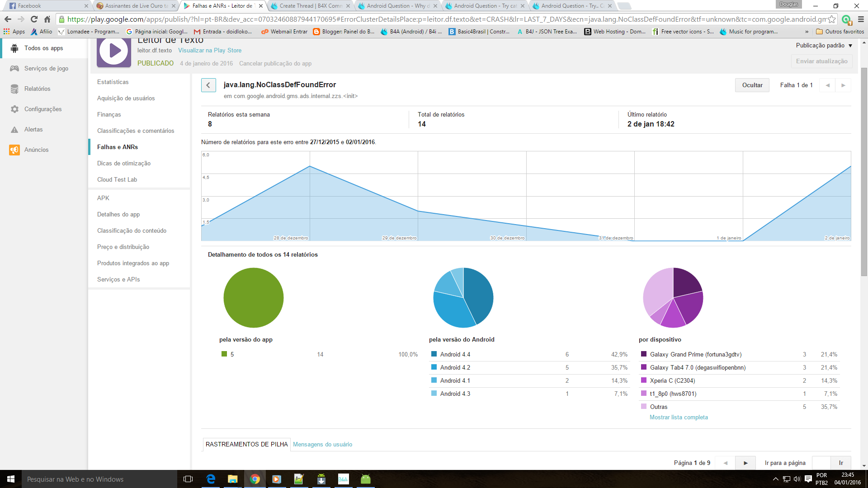Click browser forward arrow
The height and width of the screenshot is (488, 868).
21,19
